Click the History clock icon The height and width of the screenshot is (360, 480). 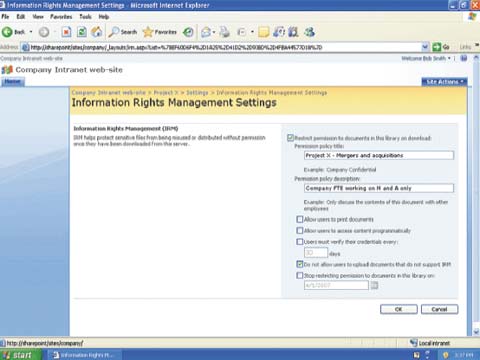point(188,32)
